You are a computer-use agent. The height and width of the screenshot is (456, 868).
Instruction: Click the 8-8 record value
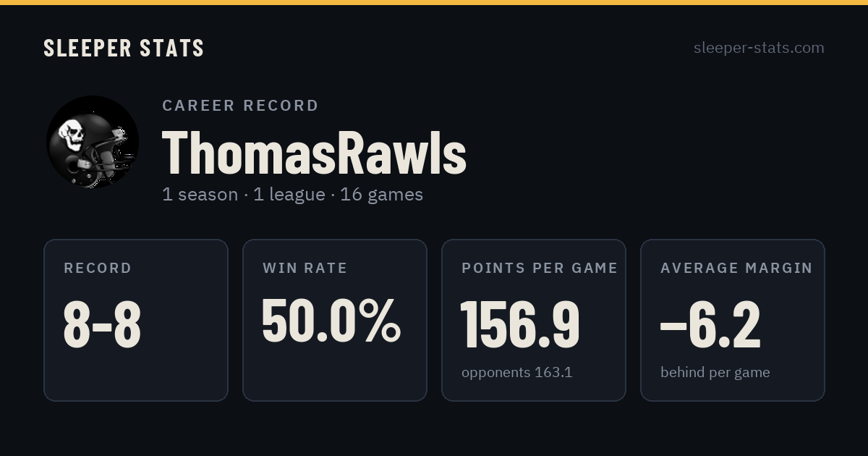102,324
